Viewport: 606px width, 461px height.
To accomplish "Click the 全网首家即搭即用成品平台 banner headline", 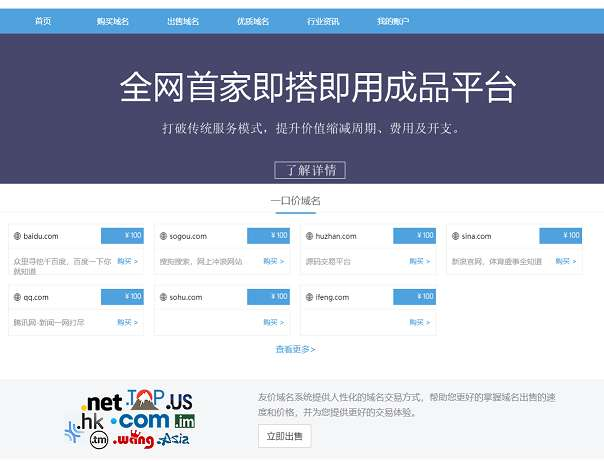I will pos(318,87).
